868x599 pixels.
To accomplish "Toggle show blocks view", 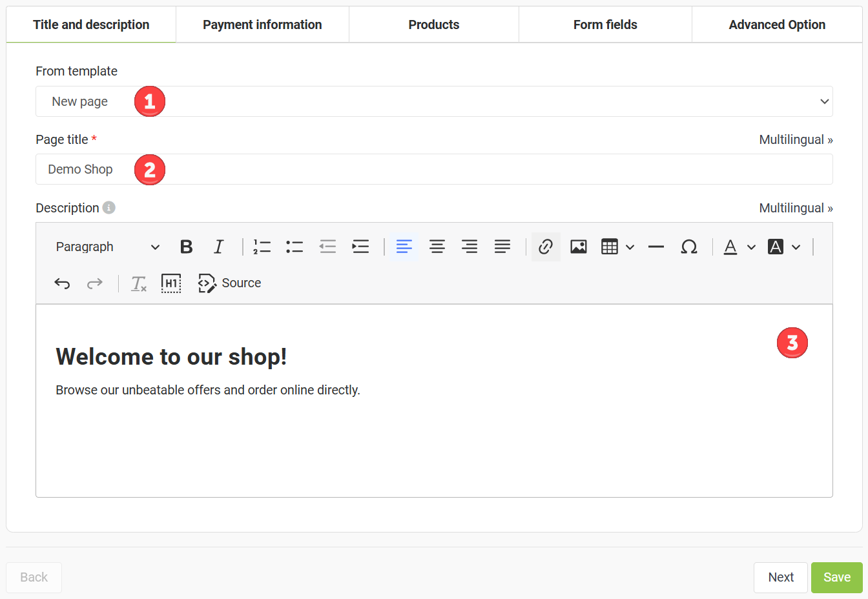I will click(171, 283).
